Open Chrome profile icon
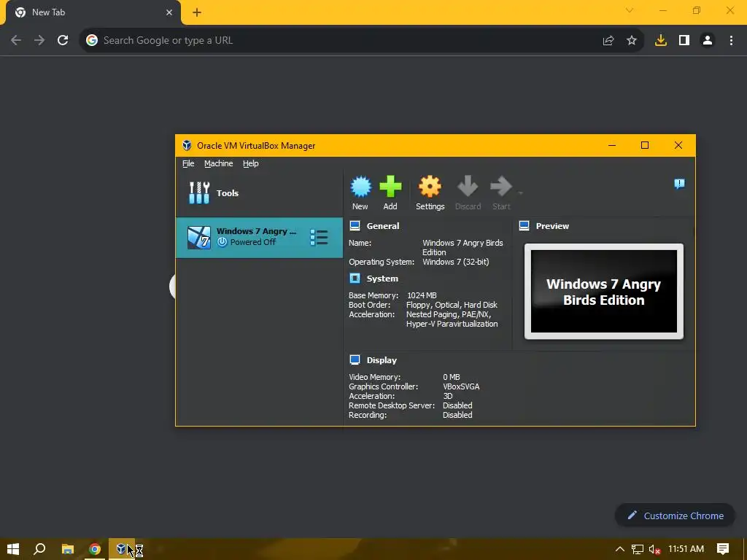 pos(708,41)
